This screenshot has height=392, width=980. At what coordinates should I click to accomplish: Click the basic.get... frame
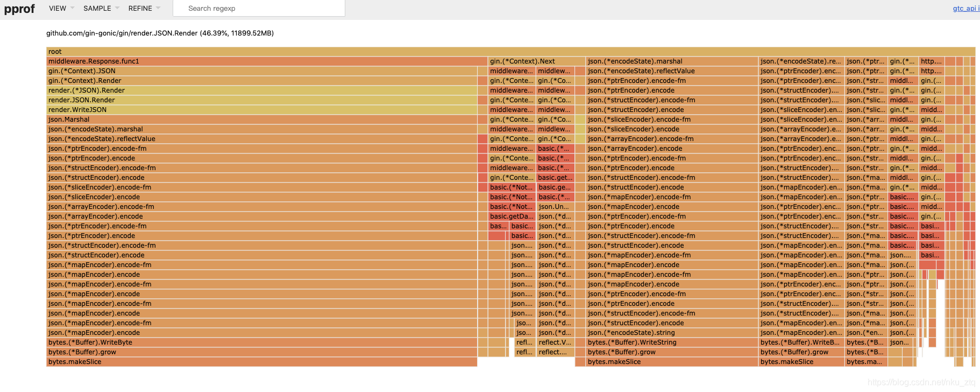[x=556, y=178]
